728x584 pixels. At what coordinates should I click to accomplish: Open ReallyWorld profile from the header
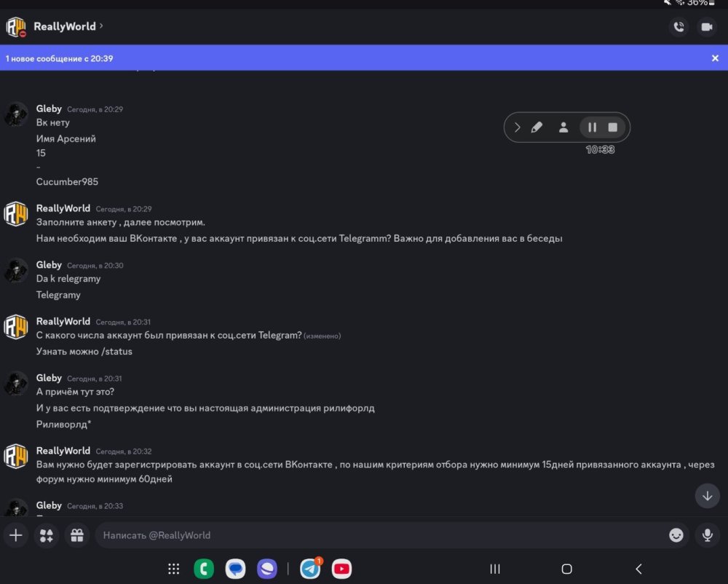point(68,26)
